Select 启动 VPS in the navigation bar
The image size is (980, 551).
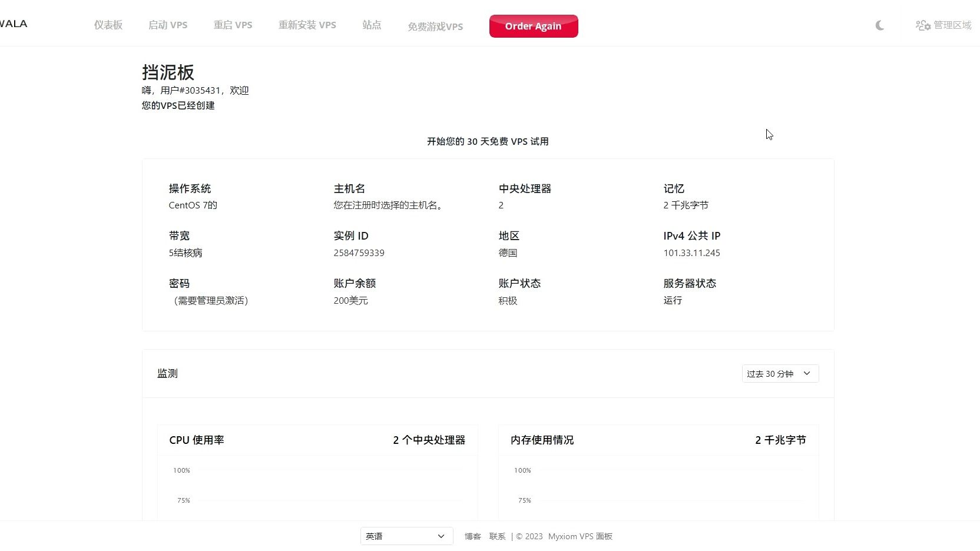click(x=168, y=25)
